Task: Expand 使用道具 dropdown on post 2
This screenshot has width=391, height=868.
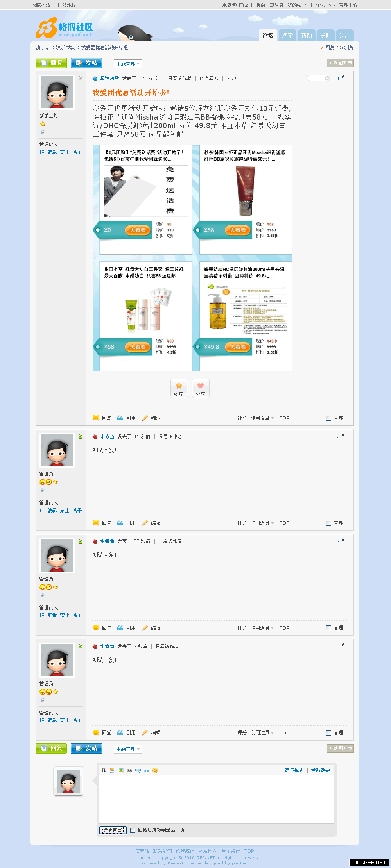Action: tap(262, 523)
